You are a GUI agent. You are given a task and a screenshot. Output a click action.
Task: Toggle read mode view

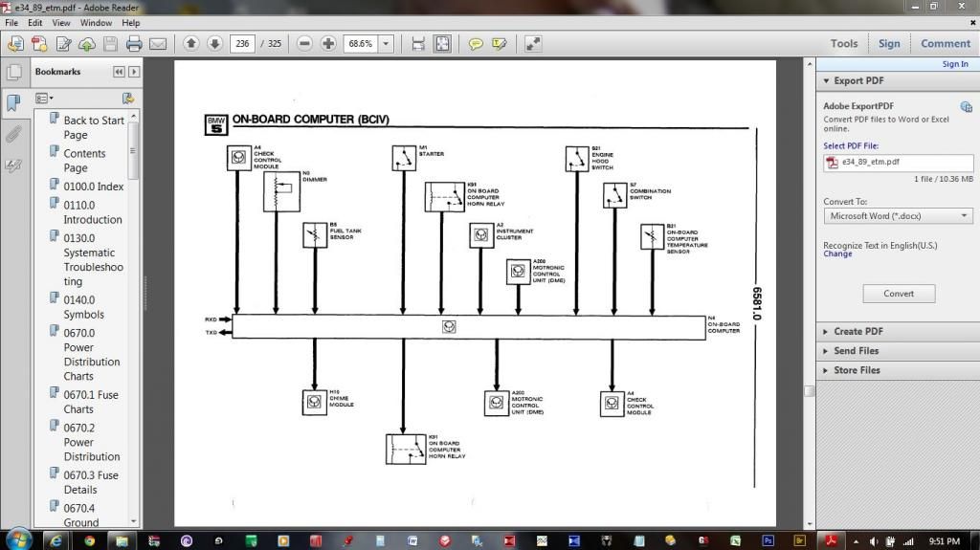(533, 44)
